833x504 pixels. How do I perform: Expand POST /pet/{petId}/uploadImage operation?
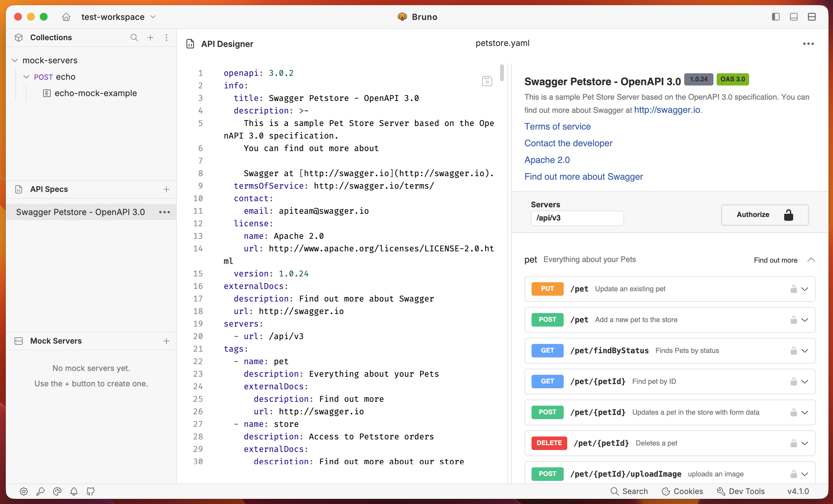[805, 474]
